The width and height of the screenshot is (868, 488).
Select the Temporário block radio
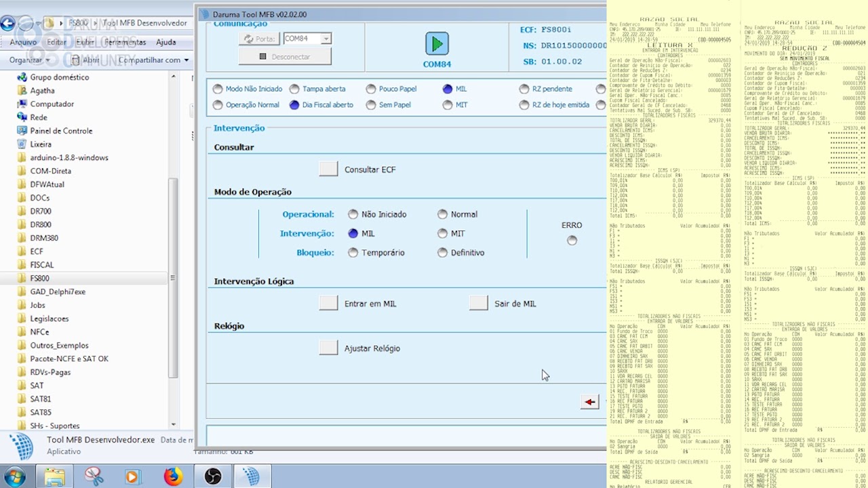point(353,253)
